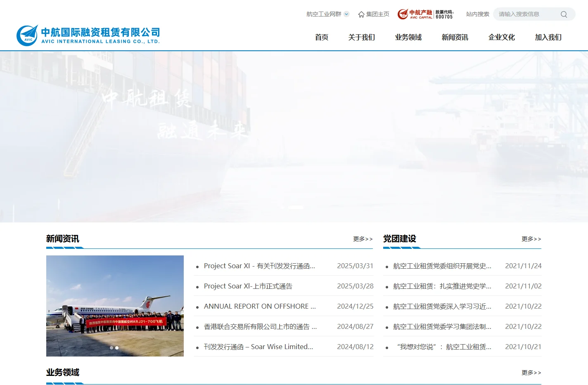This screenshot has width=588, height=385.
Task: Click 更多>> for 党团建设 section
Action: (x=531, y=239)
